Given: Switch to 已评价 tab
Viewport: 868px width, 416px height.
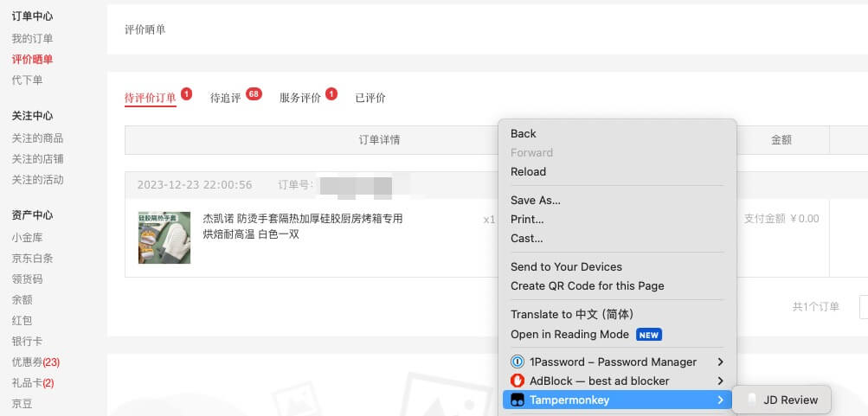Looking at the screenshot, I should (x=370, y=99).
